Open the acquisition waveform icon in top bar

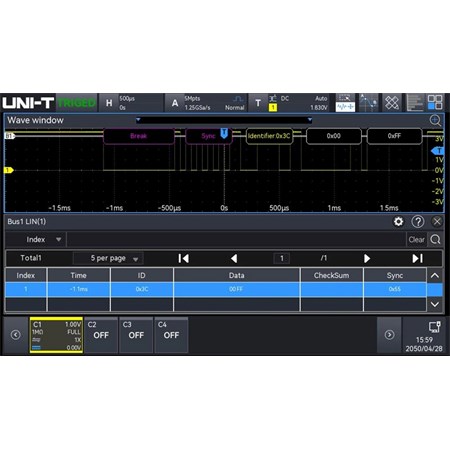345,103
